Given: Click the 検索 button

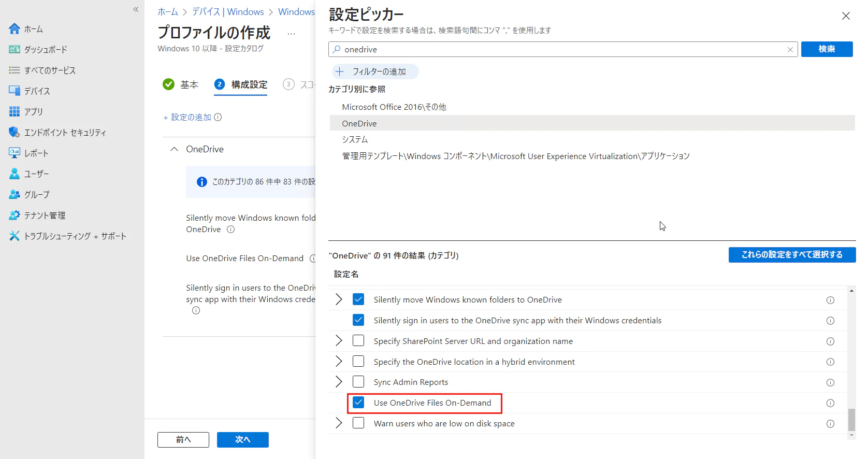Looking at the screenshot, I should point(827,49).
